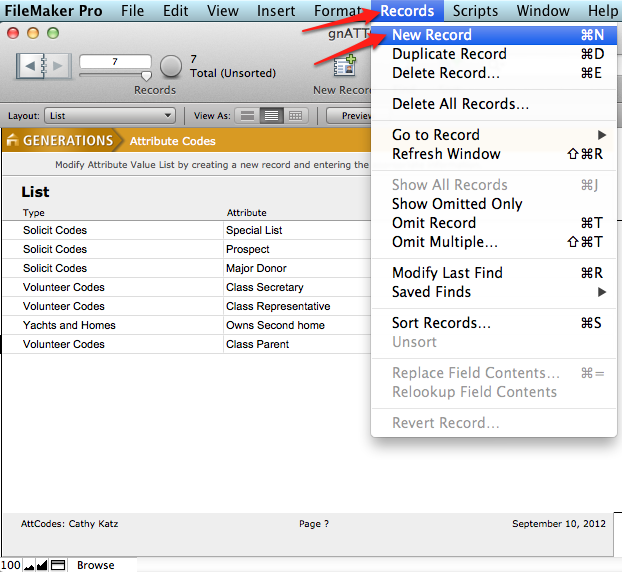The height and width of the screenshot is (572, 622).
Task: Open the Browse mode popup
Action: 96,565
